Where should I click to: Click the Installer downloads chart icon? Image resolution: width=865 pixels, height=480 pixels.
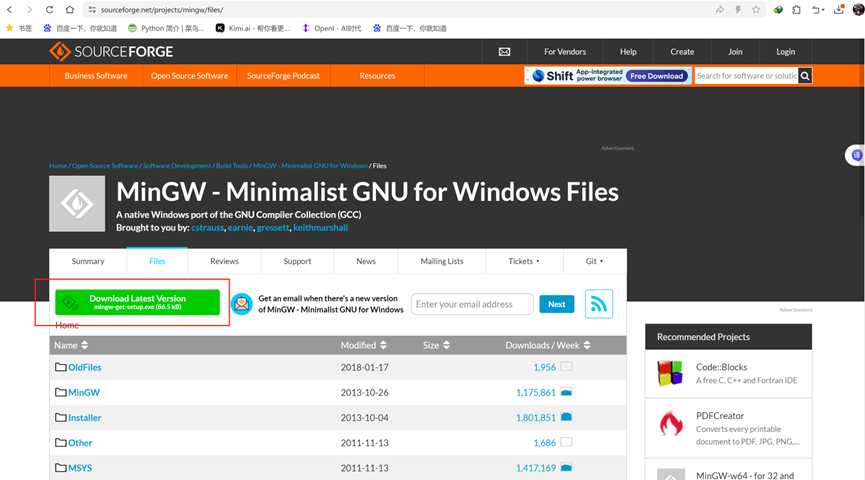[x=566, y=417]
